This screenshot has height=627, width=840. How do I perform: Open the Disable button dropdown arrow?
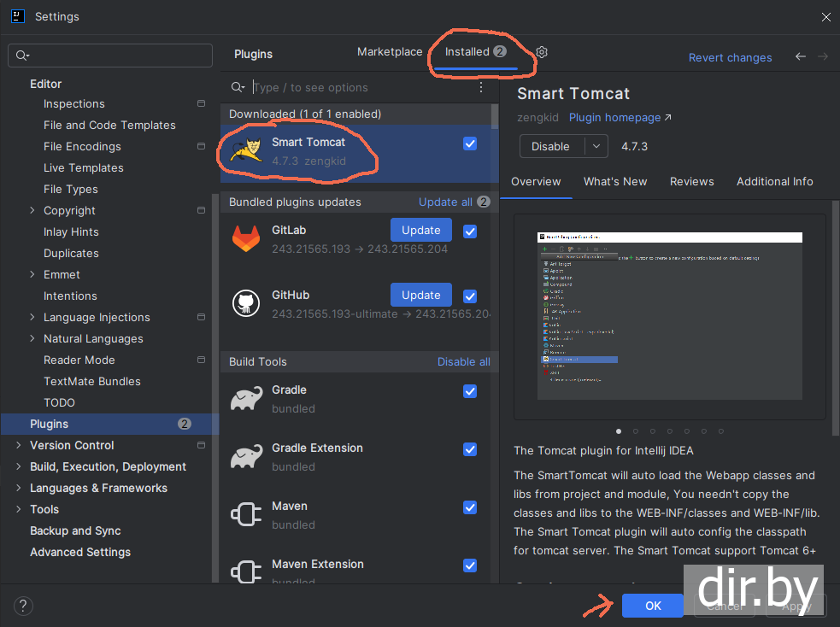[596, 146]
